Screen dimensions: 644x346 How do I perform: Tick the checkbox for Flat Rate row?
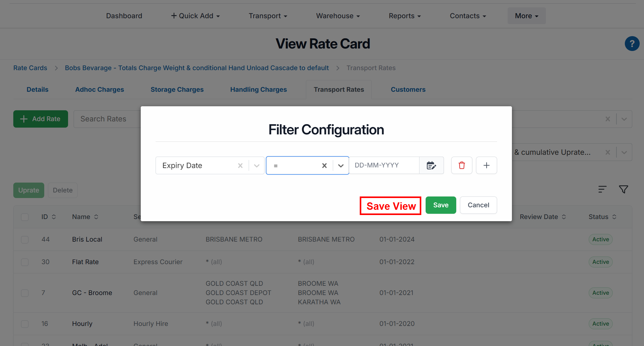25,262
